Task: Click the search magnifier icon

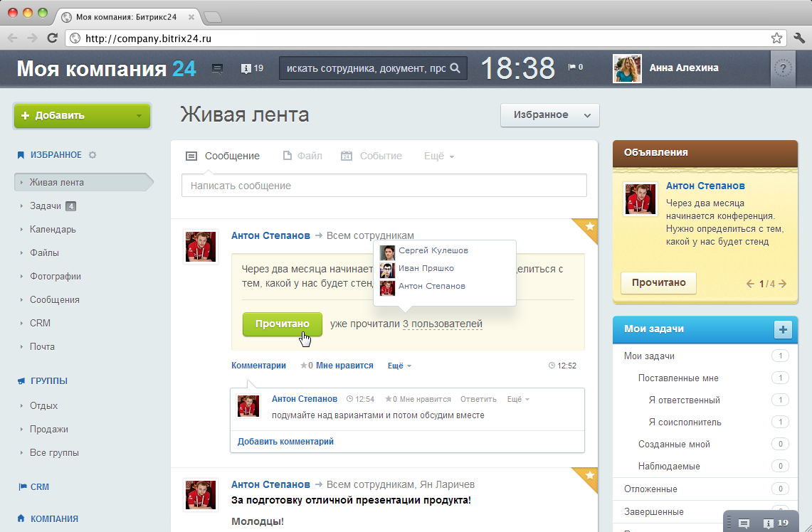Action: pos(455,68)
